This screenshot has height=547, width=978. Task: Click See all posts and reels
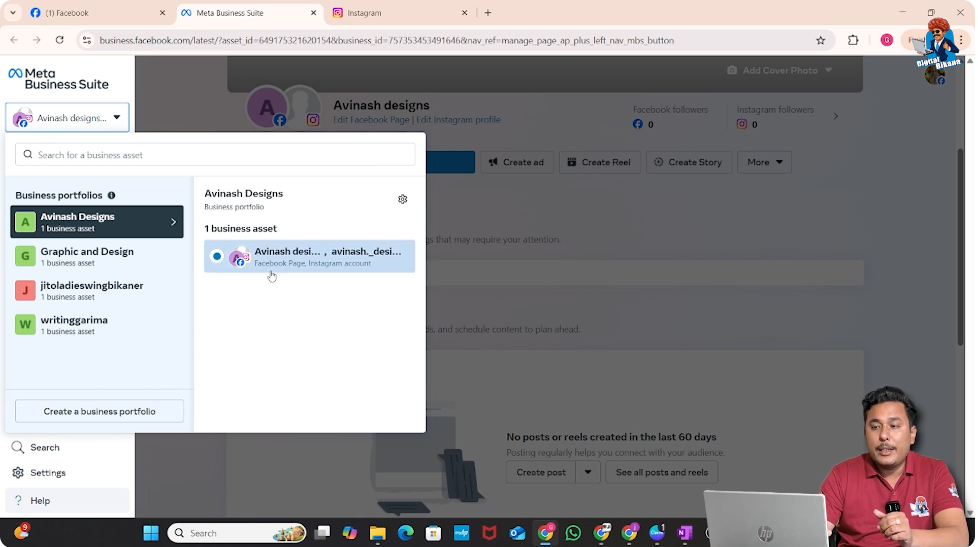[662, 472]
